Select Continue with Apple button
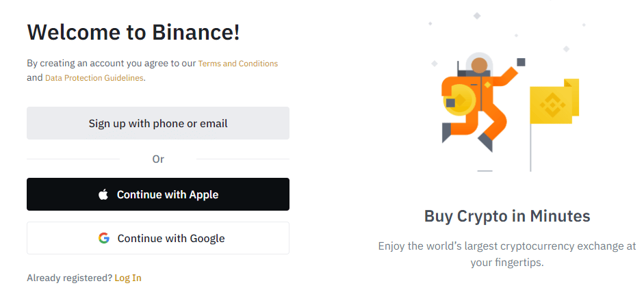Screen dimensions: 644x290 [x=158, y=194]
